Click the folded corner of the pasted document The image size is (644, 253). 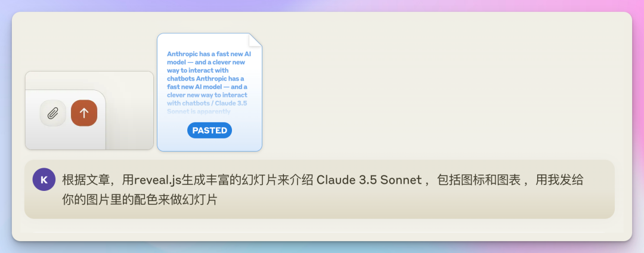pyautogui.click(x=255, y=39)
